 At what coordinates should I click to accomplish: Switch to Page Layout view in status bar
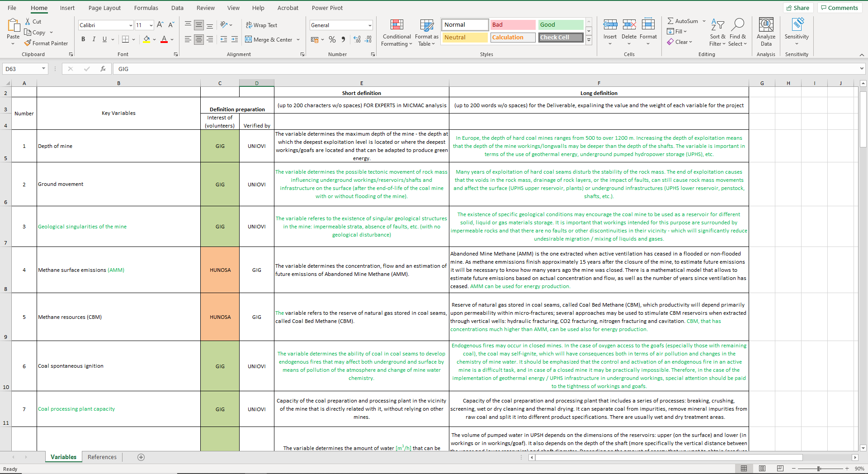762,469
